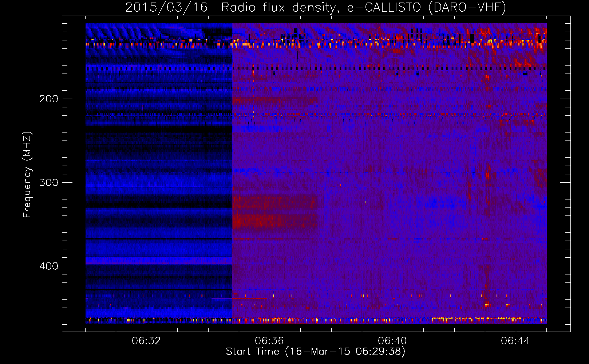Click the 'Start Time (16-Mar-15 06:29:38)' label

coord(316,352)
